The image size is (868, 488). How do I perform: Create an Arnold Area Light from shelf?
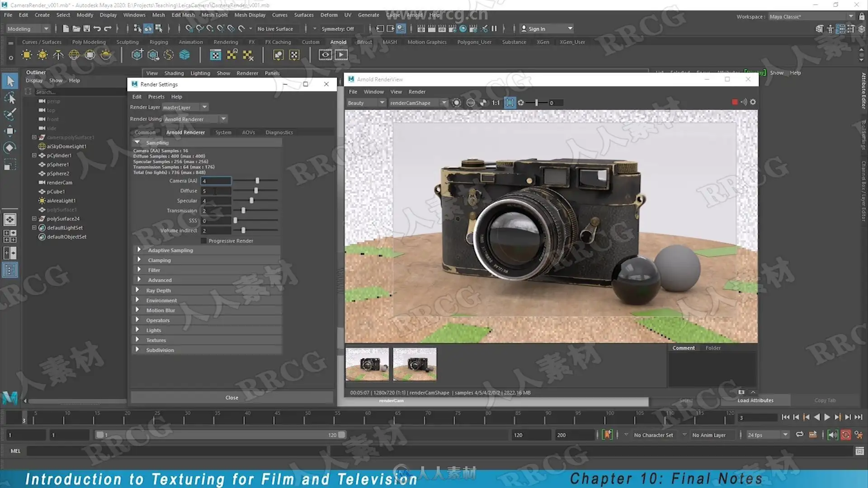tap(27, 55)
